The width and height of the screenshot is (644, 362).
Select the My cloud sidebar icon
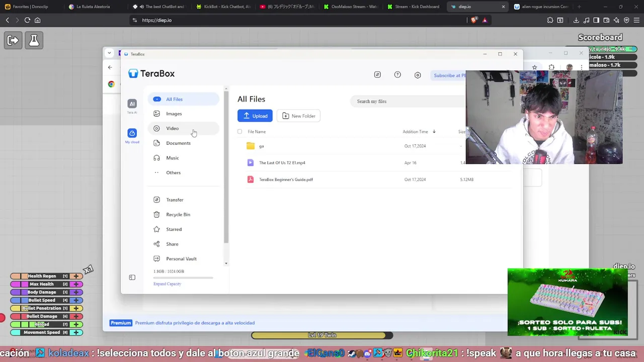[132, 133]
